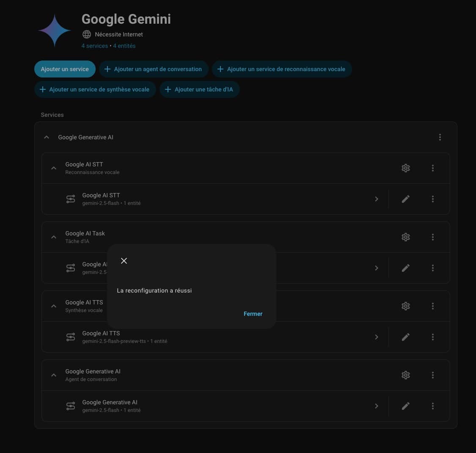Screen dimensions: 476x453
Task: Open settings gear for Google AI STT
Action: (405, 168)
